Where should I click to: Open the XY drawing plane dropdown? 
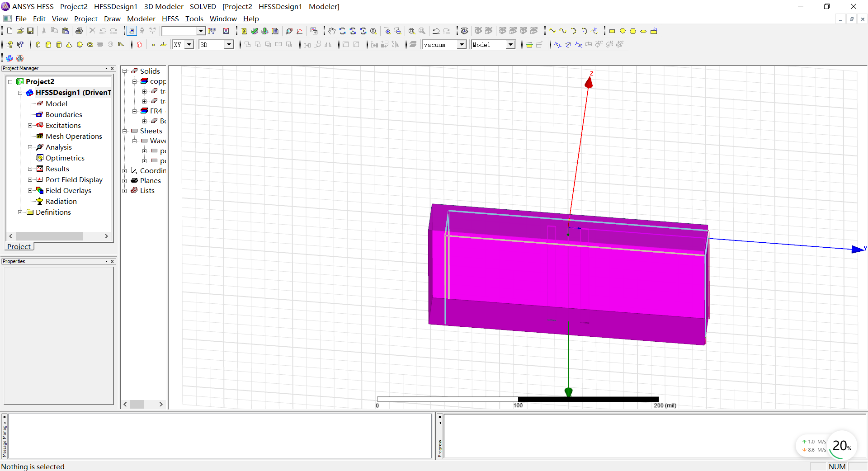(x=189, y=44)
